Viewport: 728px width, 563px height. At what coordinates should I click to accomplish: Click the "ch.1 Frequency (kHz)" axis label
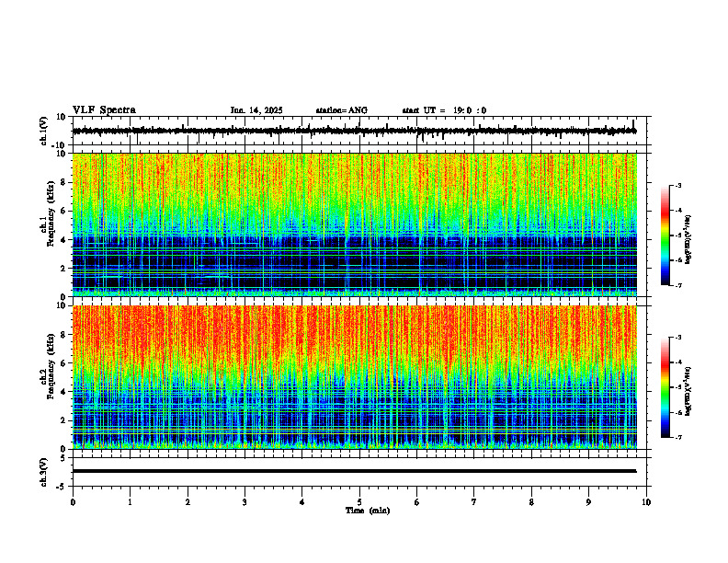[48, 213]
